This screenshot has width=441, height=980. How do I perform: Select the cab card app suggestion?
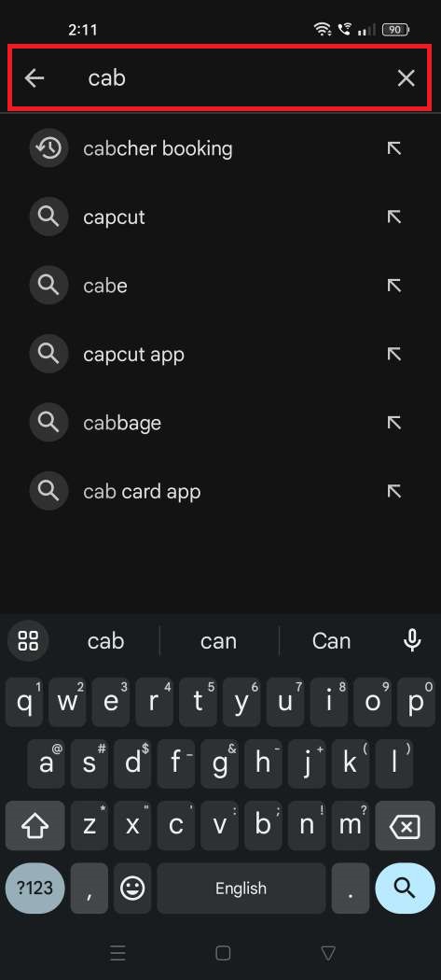pyautogui.click(x=220, y=491)
